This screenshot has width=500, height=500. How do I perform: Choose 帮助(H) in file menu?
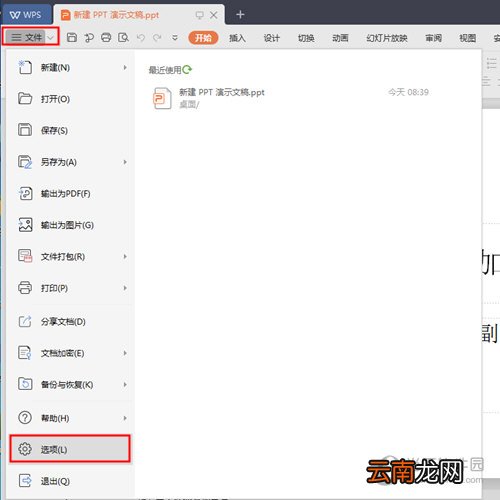pos(70,418)
